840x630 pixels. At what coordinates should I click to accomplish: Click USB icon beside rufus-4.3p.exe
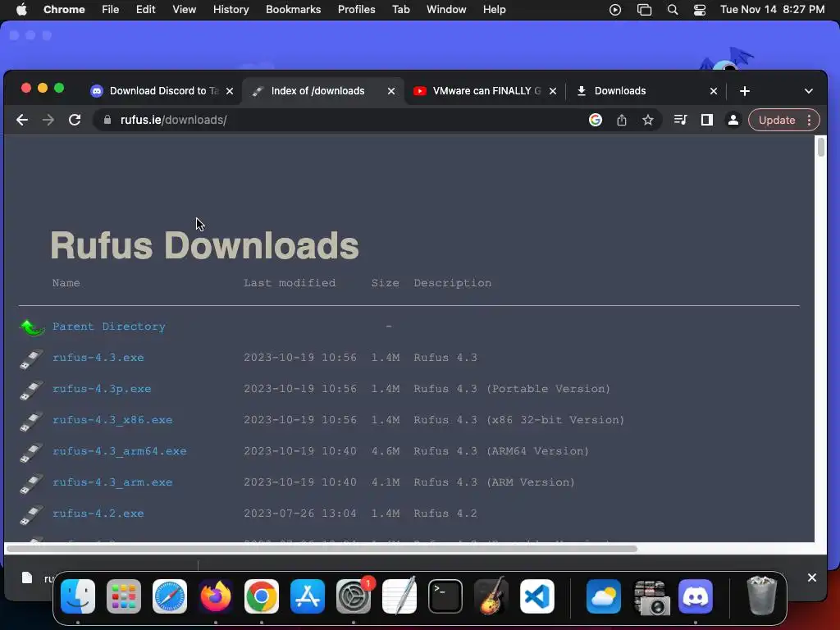point(32,390)
